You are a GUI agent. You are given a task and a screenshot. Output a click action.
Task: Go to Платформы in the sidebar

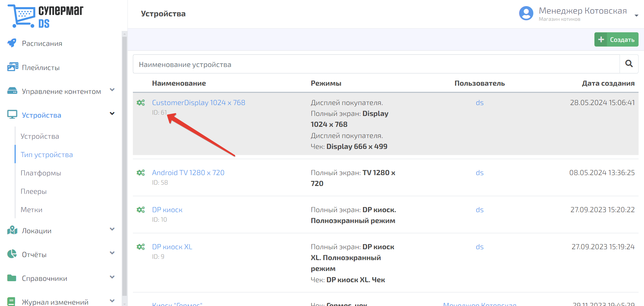coord(41,173)
